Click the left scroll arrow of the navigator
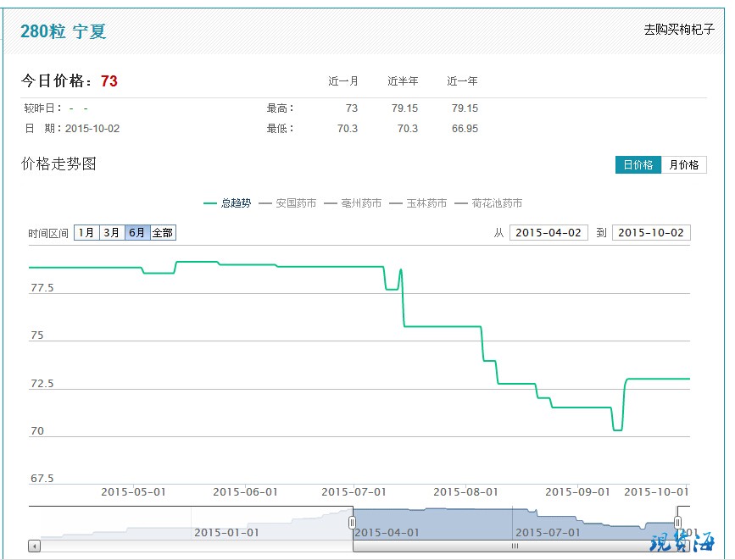 click(x=34, y=546)
